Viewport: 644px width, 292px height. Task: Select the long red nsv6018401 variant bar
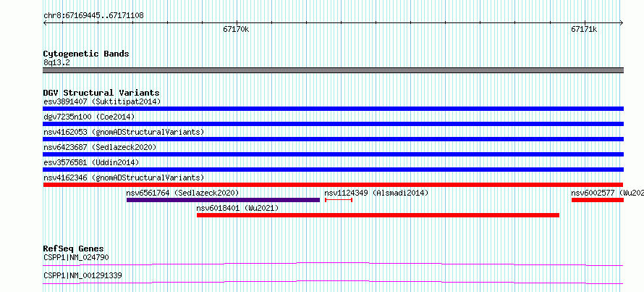[x=378, y=215]
